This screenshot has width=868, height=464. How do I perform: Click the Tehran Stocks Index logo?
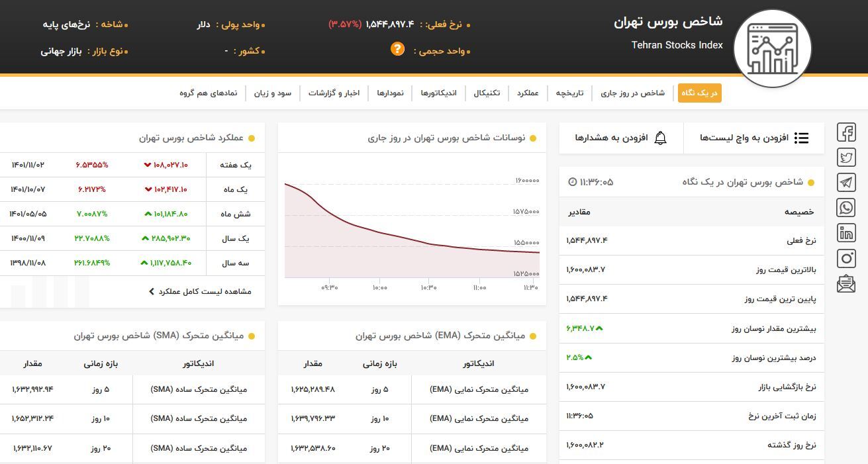[x=773, y=48]
